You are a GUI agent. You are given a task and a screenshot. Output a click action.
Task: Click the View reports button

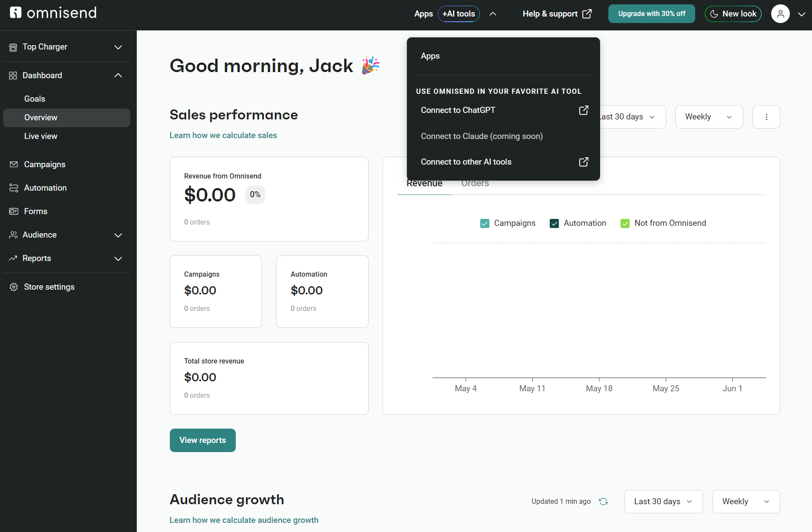(x=203, y=440)
